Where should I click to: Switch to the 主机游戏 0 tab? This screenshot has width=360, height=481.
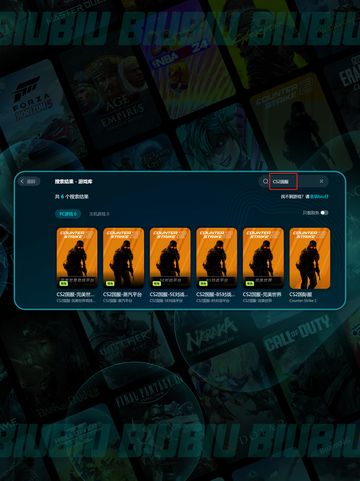tap(99, 214)
